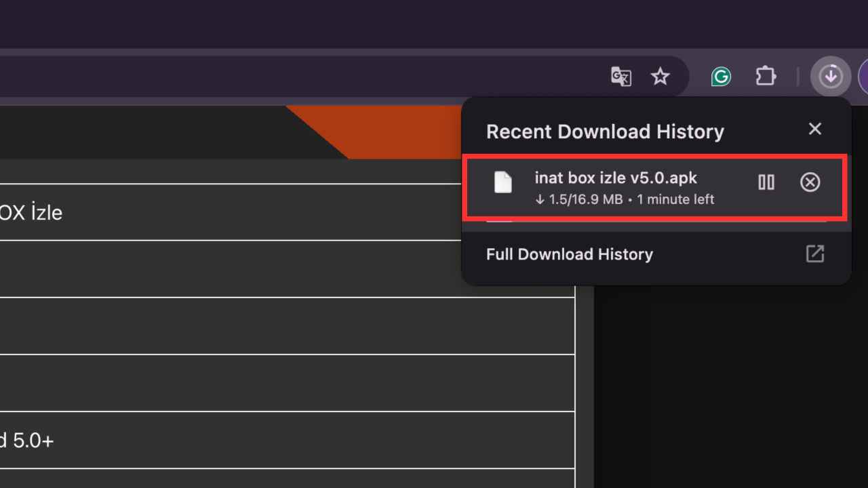Screen dimensions: 868x488
Task: Open the Grammarly extension
Action: 721,77
